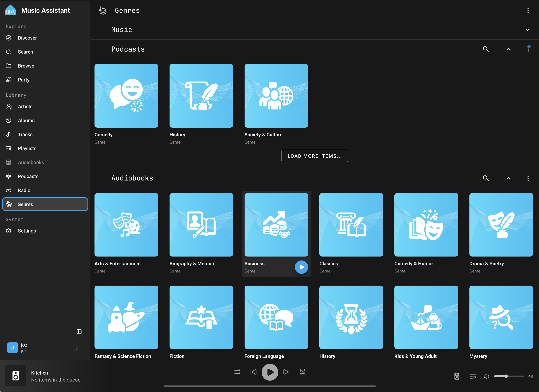
Task: Play the Business audiobook genre
Action: (301, 267)
